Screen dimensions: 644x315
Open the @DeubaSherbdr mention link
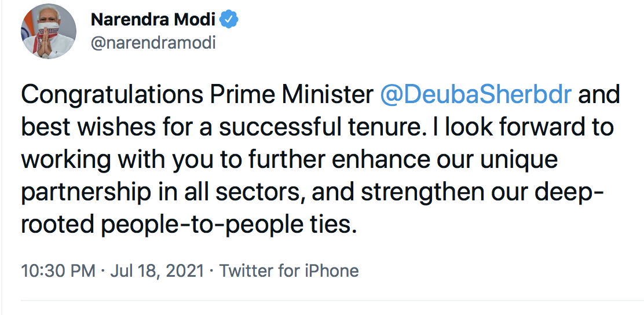point(475,95)
